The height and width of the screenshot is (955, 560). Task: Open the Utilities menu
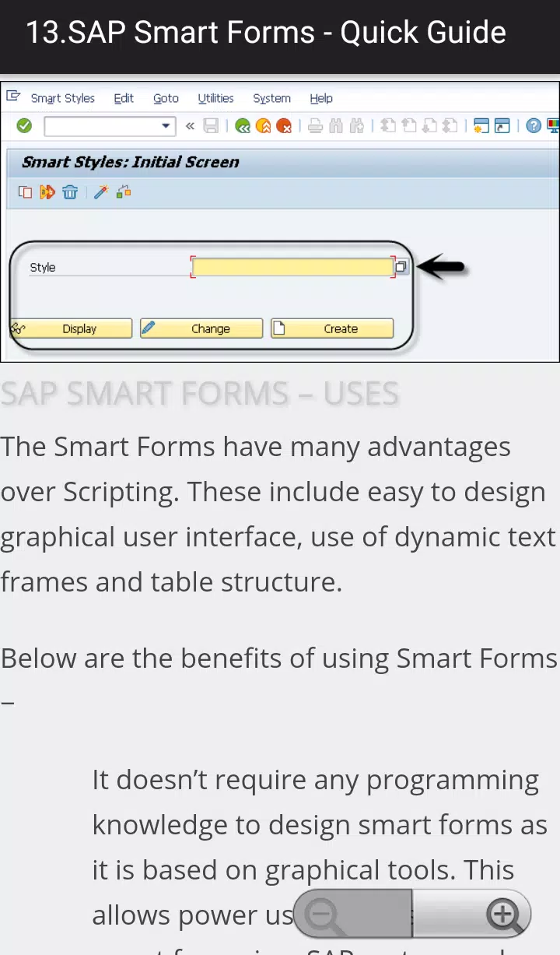(x=215, y=98)
